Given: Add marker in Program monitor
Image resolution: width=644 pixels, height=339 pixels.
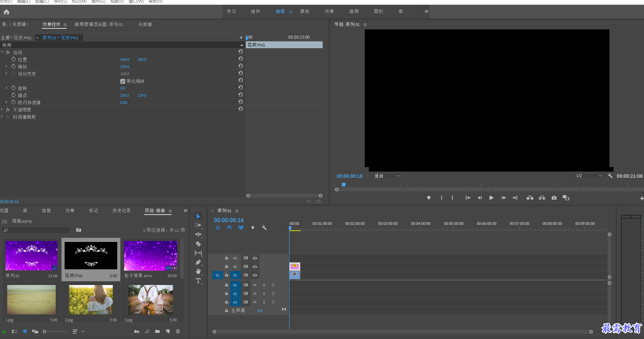Looking at the screenshot, I should click(x=429, y=198).
